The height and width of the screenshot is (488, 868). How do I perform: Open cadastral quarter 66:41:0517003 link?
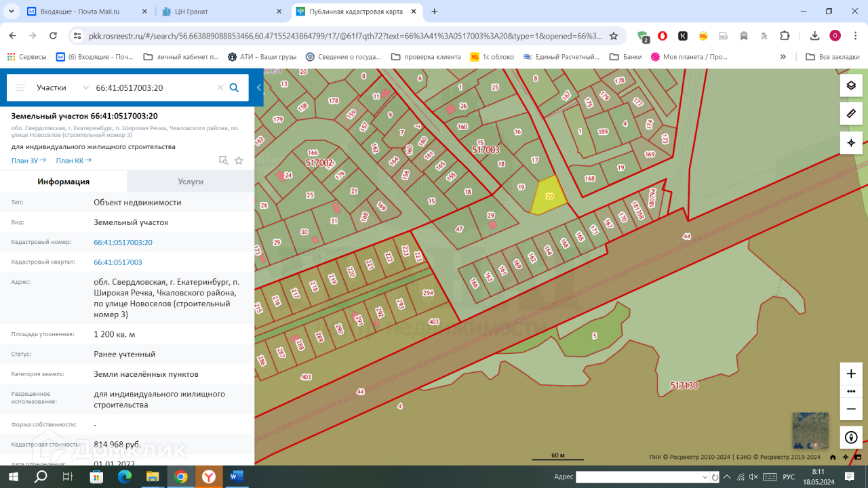[x=118, y=262]
